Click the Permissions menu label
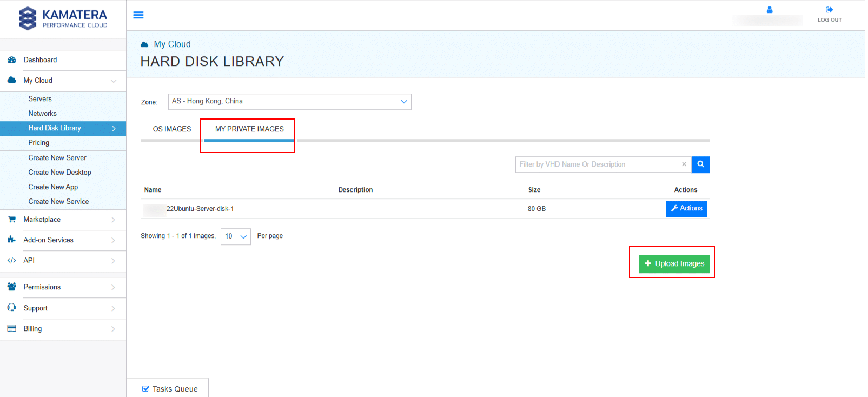The image size is (868, 397). 42,287
